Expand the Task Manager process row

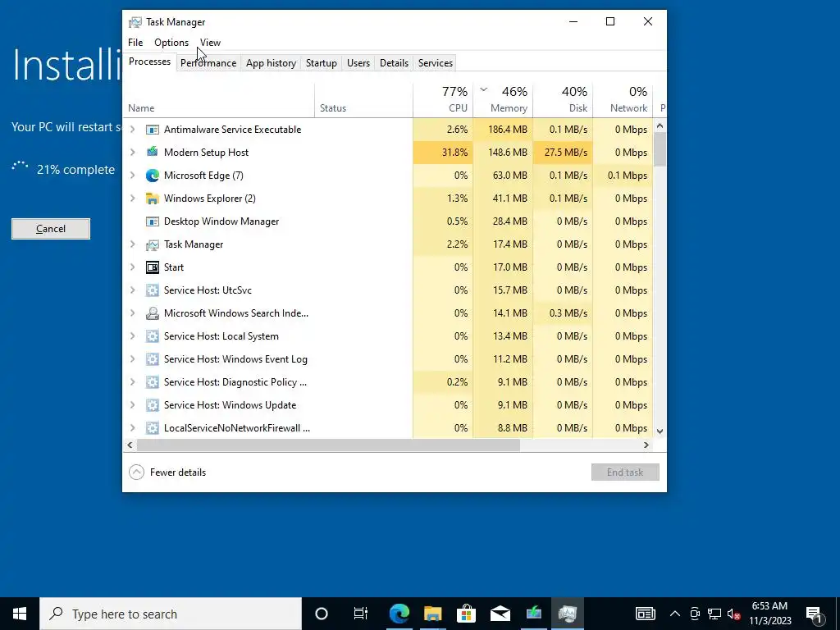[132, 244]
